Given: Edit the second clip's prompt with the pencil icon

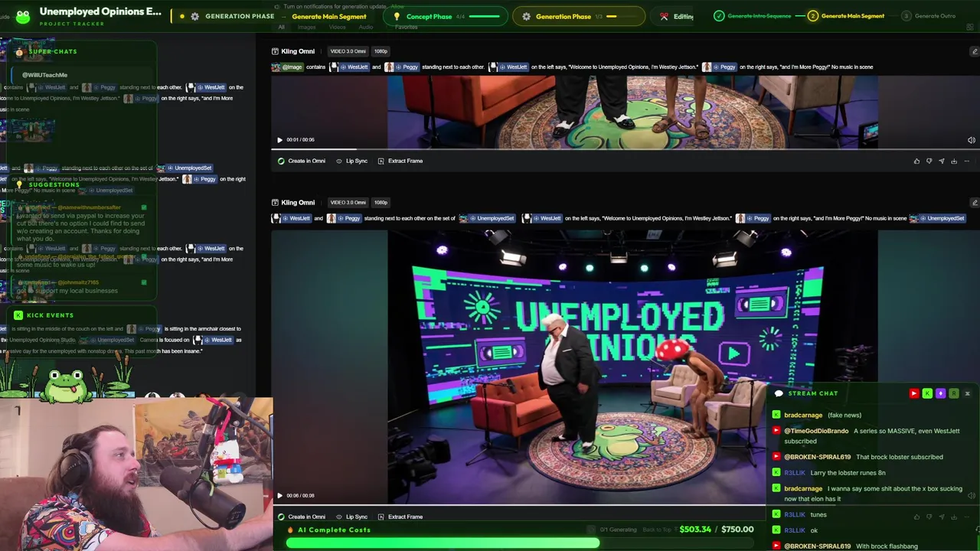Looking at the screenshot, I should pos(974,203).
